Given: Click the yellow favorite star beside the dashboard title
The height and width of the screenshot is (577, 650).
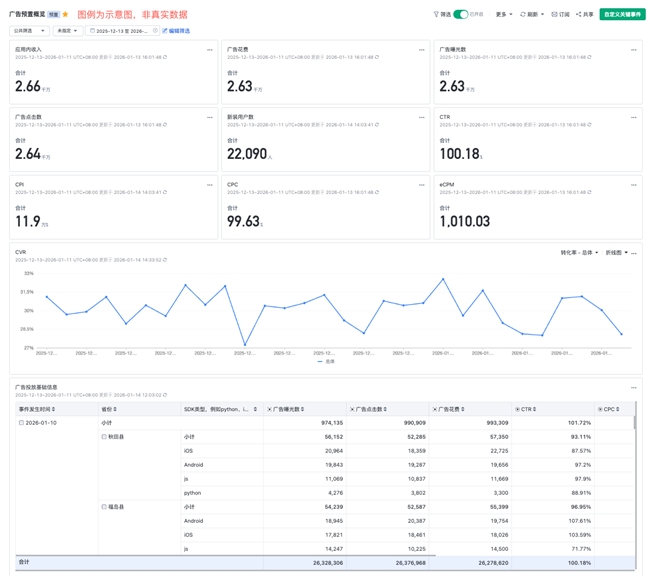Looking at the screenshot, I should tap(66, 15).
